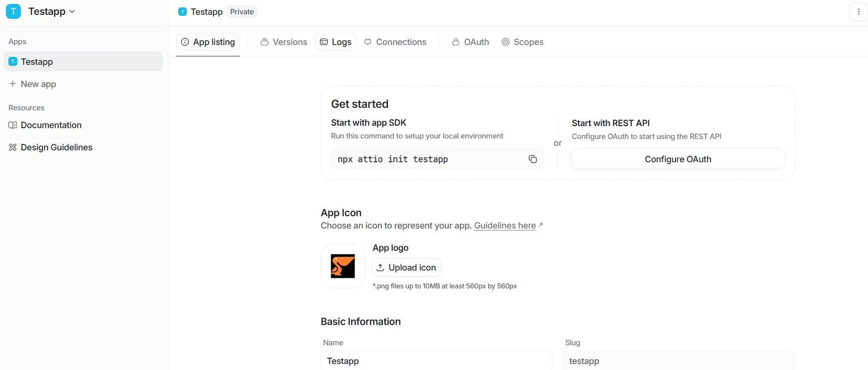The width and height of the screenshot is (868, 370).
Task: Click the Design Guidelines tools icon
Action: [x=13, y=147]
